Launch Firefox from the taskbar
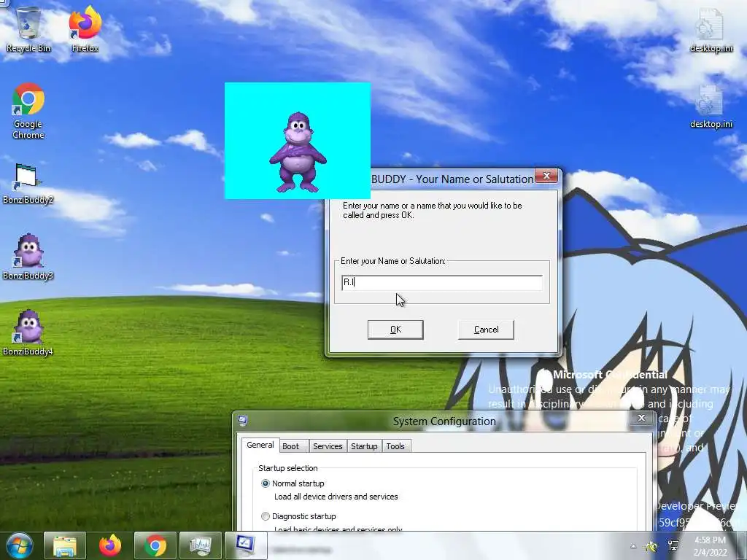Image resolution: width=747 pixels, height=560 pixels. point(110,545)
